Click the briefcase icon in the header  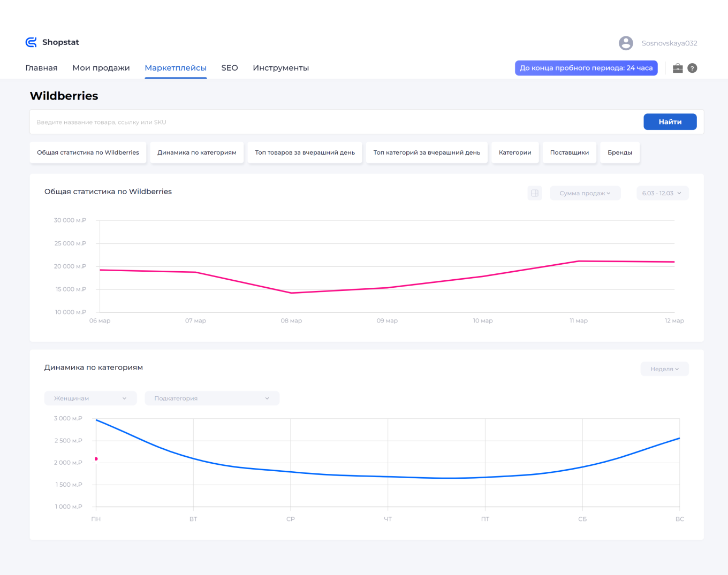(678, 68)
